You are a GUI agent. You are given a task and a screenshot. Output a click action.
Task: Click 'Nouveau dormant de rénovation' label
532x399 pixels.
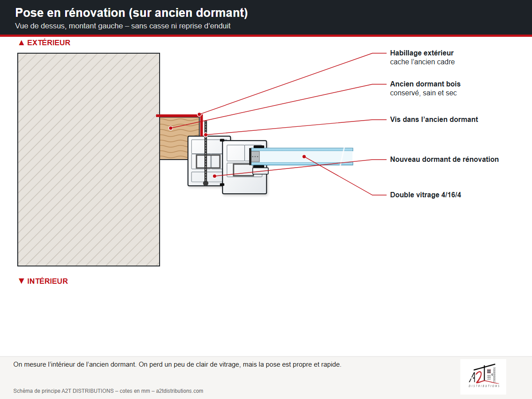coord(444,159)
